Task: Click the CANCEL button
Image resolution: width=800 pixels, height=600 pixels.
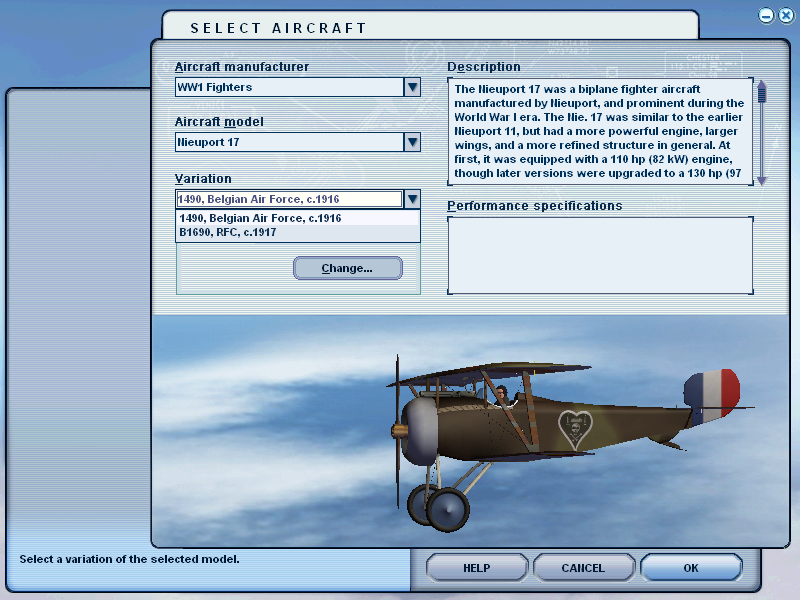Action: [583, 567]
